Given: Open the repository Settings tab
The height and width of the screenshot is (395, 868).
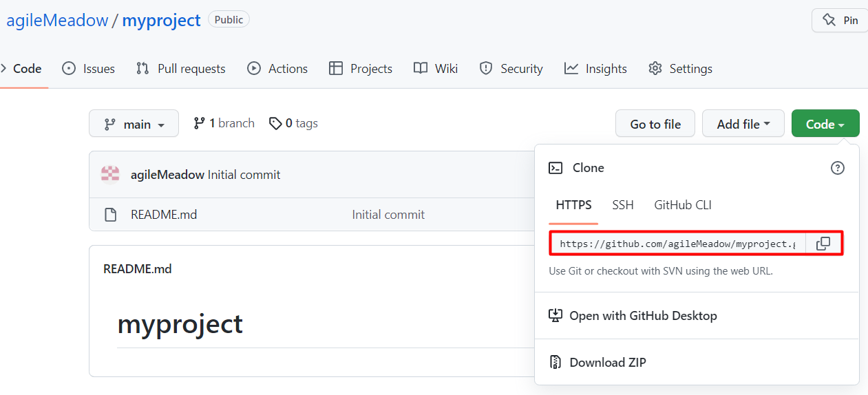Looking at the screenshot, I should coord(681,69).
